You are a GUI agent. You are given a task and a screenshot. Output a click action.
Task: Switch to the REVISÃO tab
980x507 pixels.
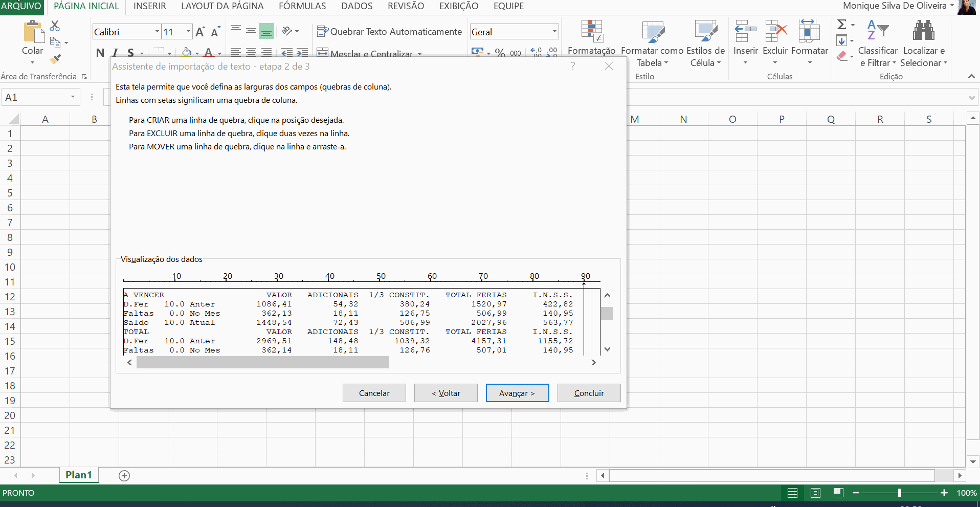(406, 6)
